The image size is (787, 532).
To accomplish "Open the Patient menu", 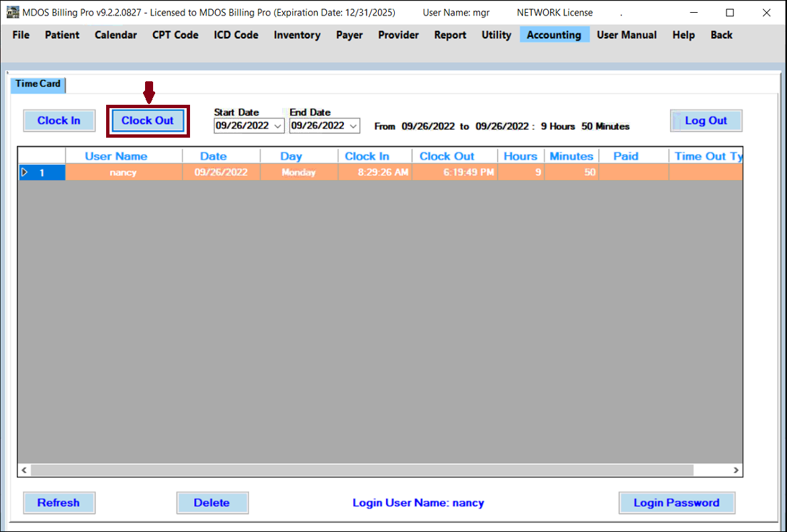I will click(x=62, y=35).
